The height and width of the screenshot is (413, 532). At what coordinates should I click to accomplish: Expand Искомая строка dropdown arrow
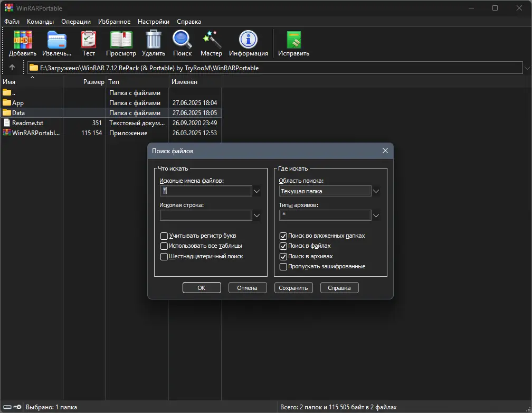pyautogui.click(x=257, y=215)
